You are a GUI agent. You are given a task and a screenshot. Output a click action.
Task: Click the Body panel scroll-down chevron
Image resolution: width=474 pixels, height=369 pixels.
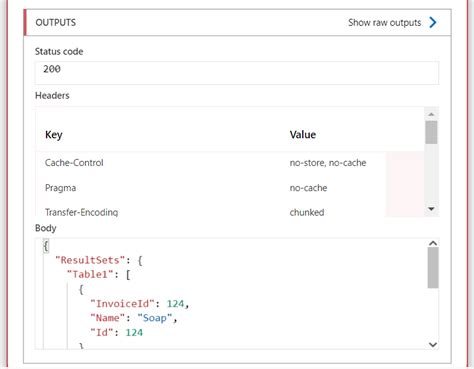[433, 344]
